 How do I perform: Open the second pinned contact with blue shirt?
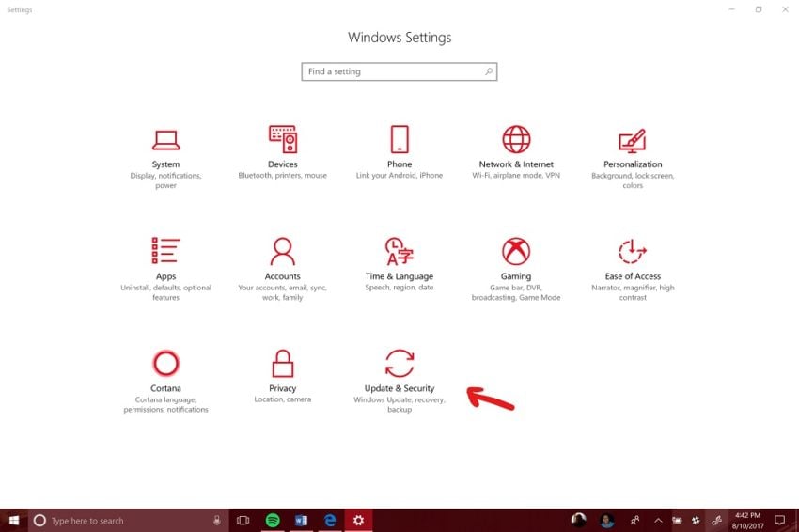point(606,520)
